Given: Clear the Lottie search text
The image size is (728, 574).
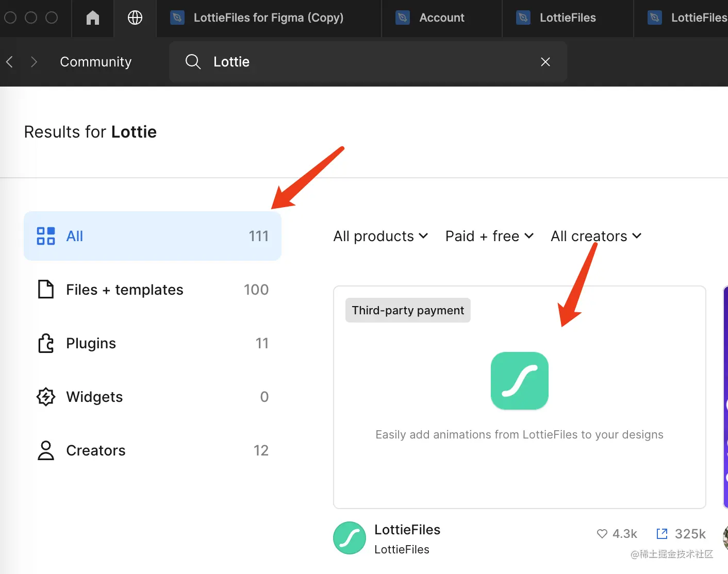Looking at the screenshot, I should click(545, 62).
